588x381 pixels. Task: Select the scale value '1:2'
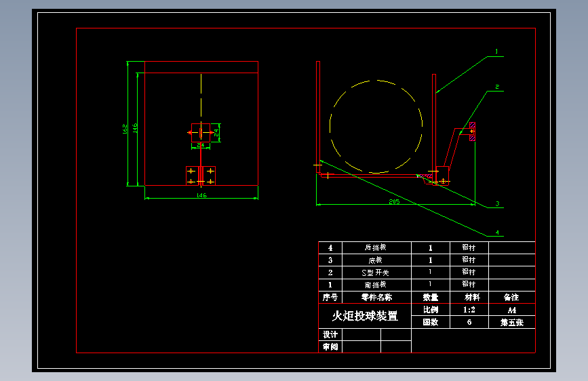[469, 310]
